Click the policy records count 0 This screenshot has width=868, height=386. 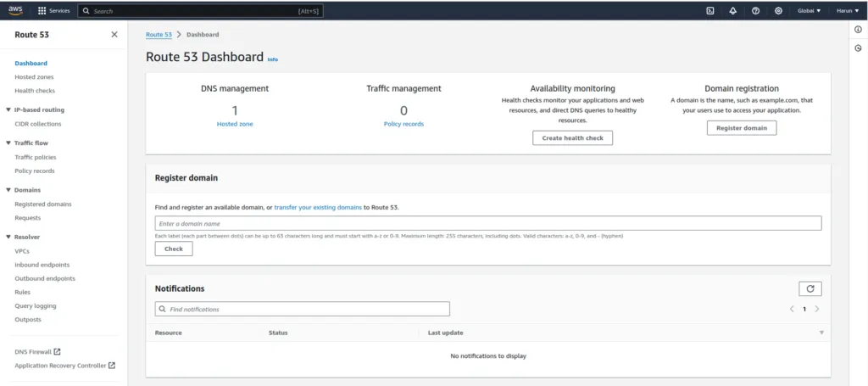pos(403,111)
